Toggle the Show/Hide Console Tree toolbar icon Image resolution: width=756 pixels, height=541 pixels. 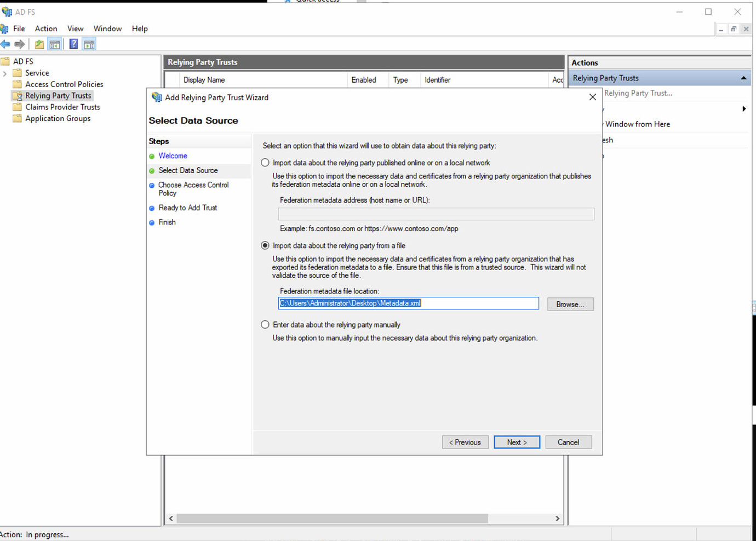pyautogui.click(x=55, y=44)
